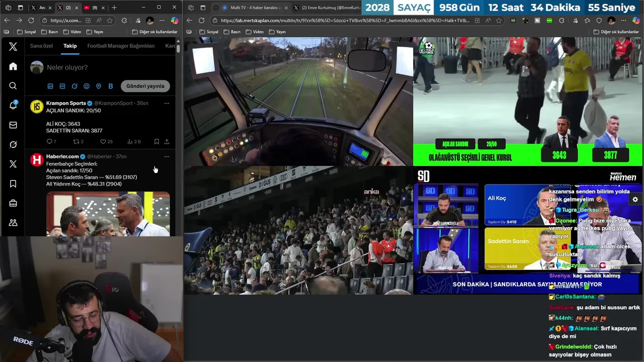Open X direct messages envelope

13,125
